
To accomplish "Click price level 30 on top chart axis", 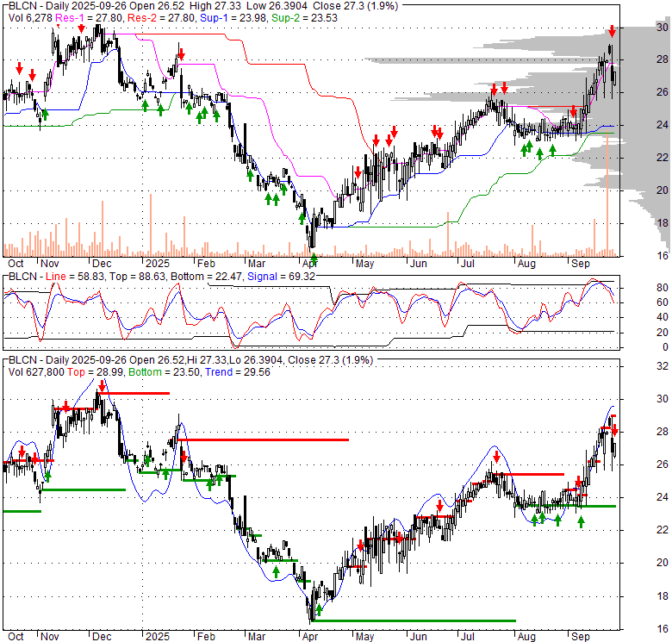I will (x=663, y=27).
